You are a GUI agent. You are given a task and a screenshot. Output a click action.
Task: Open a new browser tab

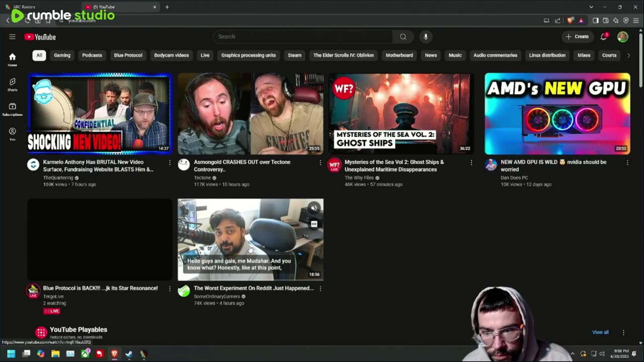tap(167, 7)
